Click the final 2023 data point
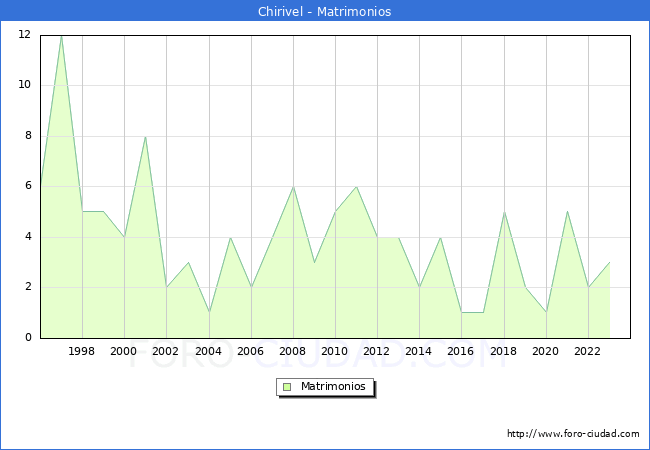Viewport: 650px width, 450px height. click(x=609, y=262)
